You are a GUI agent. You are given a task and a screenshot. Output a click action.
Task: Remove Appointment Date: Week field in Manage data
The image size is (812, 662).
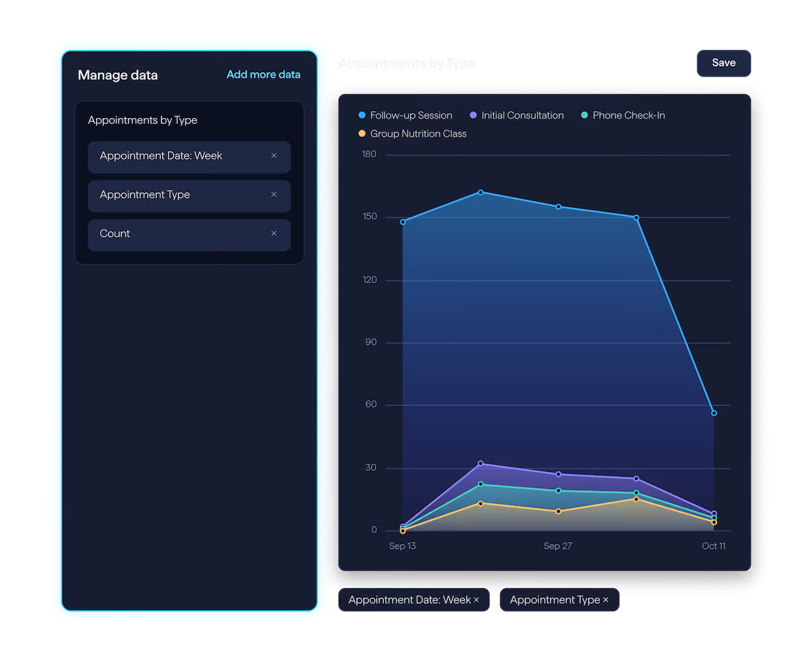274,156
